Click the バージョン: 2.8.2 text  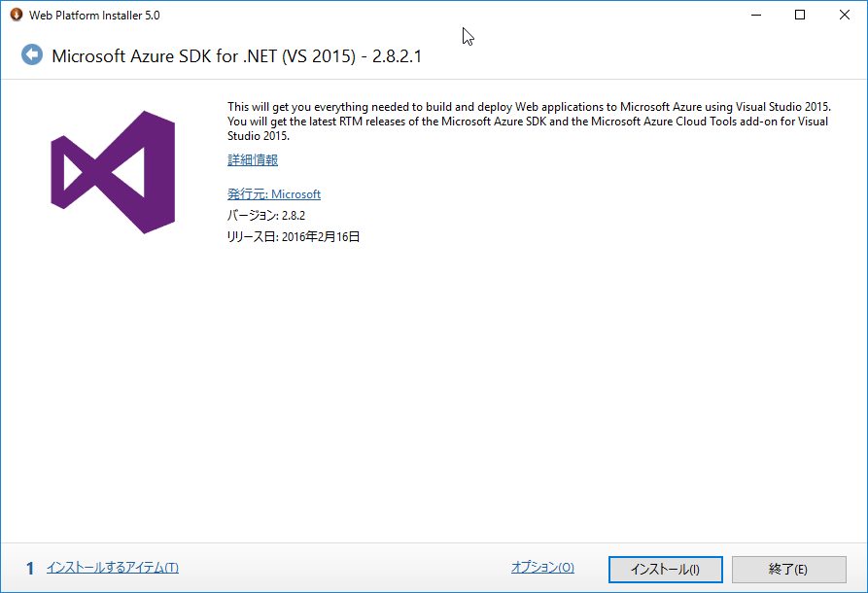pyautogui.click(x=266, y=216)
